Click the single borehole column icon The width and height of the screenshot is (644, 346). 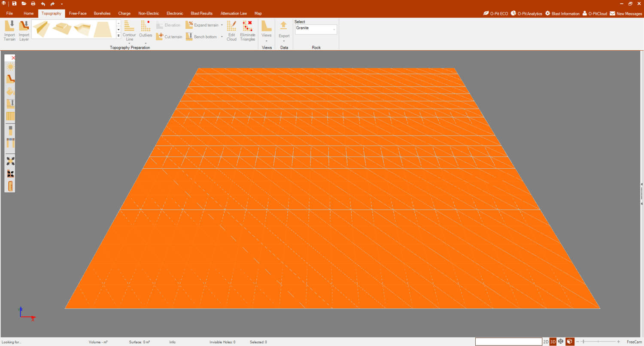click(10, 131)
